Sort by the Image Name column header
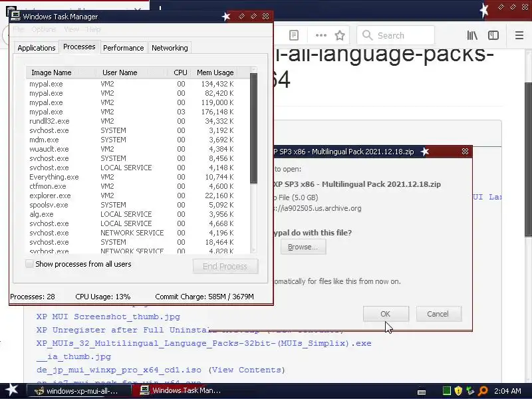Viewport: 532px width, 399px height. (x=61, y=72)
